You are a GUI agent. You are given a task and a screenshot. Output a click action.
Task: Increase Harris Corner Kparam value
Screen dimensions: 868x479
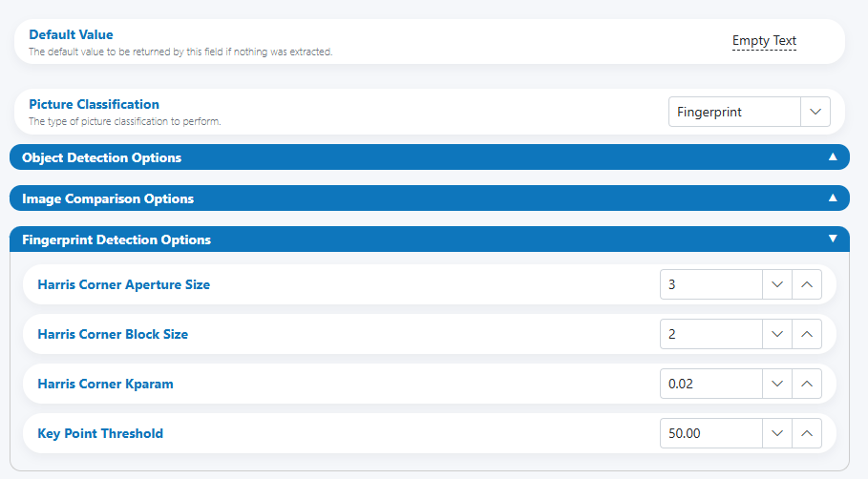click(x=807, y=384)
